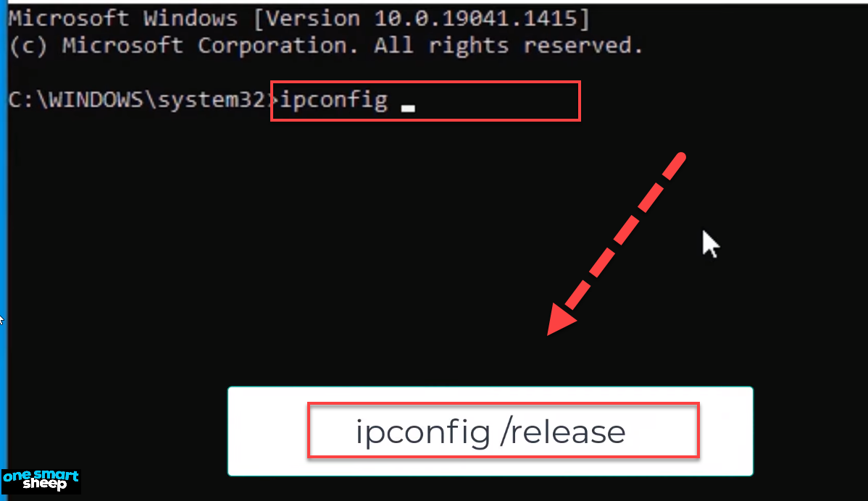
Task: Click the large white mouse pointer graphic
Action: [711, 244]
